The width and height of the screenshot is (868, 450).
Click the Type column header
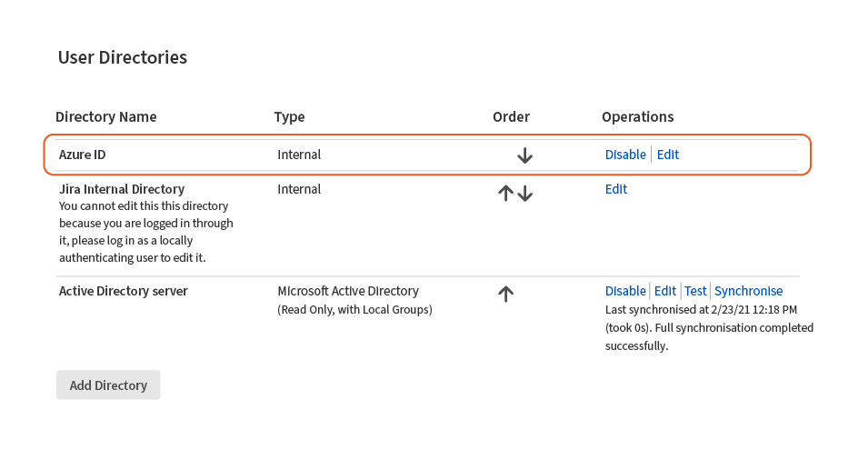click(x=289, y=116)
